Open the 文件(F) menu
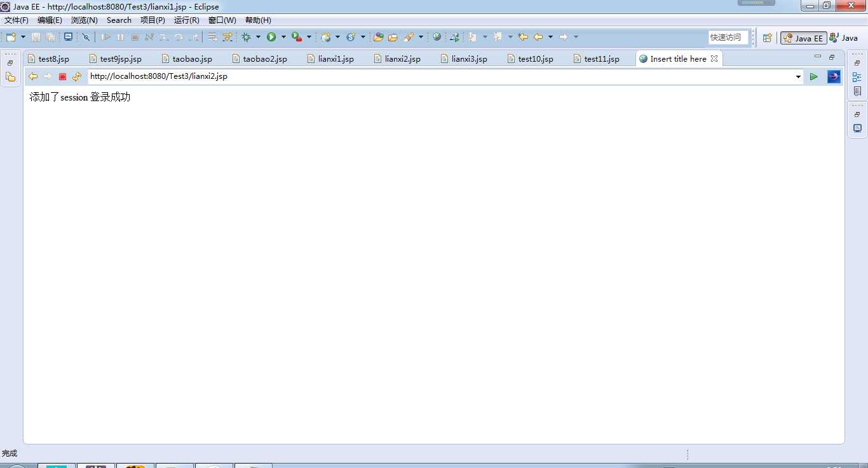This screenshot has width=868, height=468. click(x=17, y=20)
